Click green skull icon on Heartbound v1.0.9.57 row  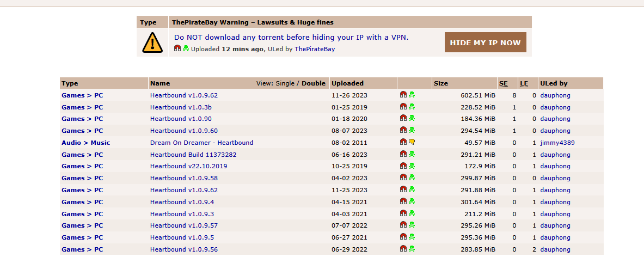(x=412, y=224)
